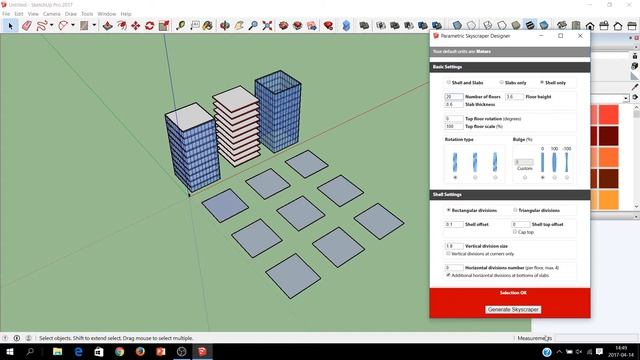Pick the Tape Measure tool
This screenshot has height=360, width=640.
(x=181, y=26)
